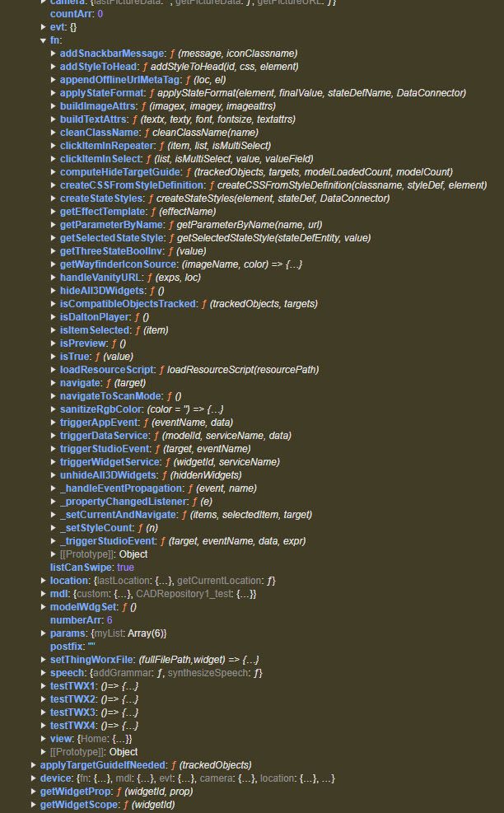Click _propertyChangedListener property name
Image resolution: width=504 pixels, height=813 pixels.
click(123, 502)
